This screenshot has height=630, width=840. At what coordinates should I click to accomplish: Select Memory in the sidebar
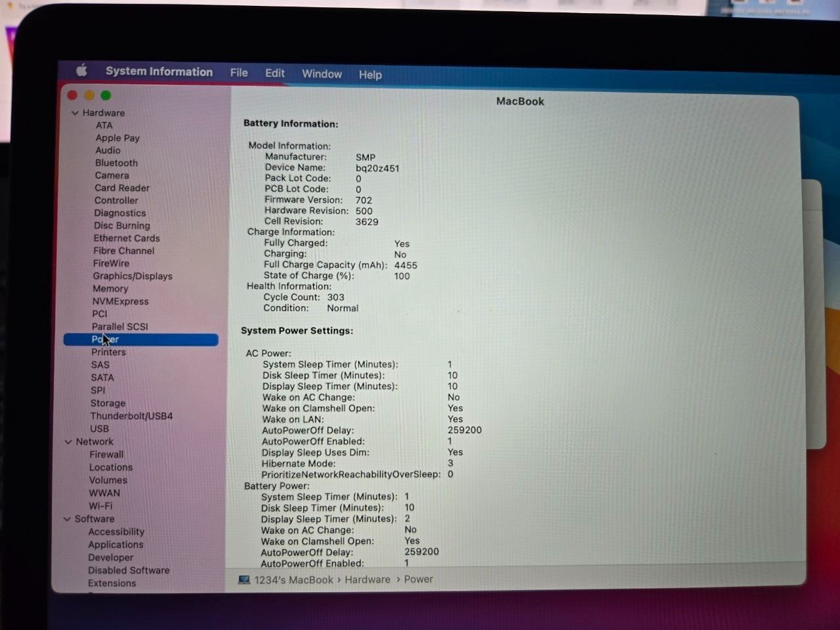(110, 289)
